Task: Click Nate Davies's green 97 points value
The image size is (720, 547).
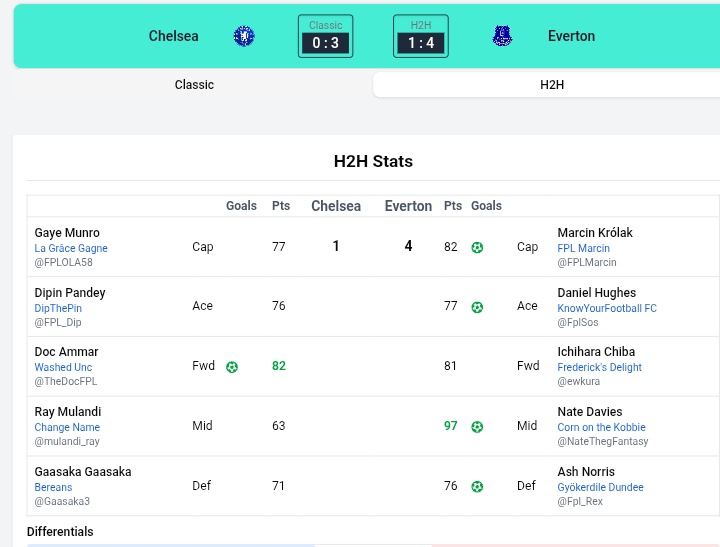Action: [450, 425]
